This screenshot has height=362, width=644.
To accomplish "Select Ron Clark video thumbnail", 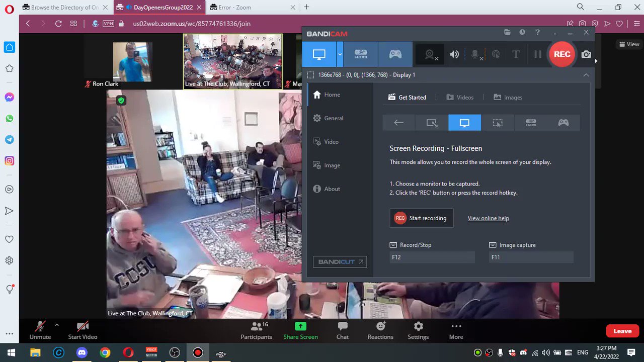I will coord(133,62).
